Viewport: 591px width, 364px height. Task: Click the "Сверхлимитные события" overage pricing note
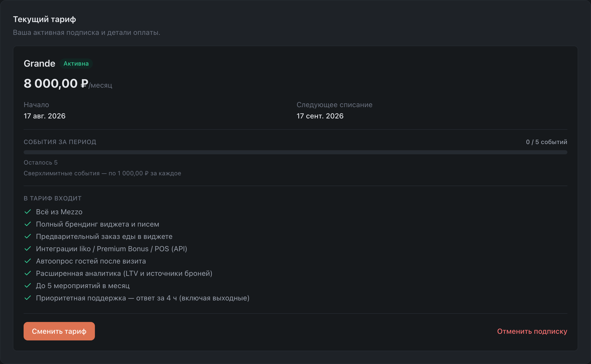(x=102, y=173)
